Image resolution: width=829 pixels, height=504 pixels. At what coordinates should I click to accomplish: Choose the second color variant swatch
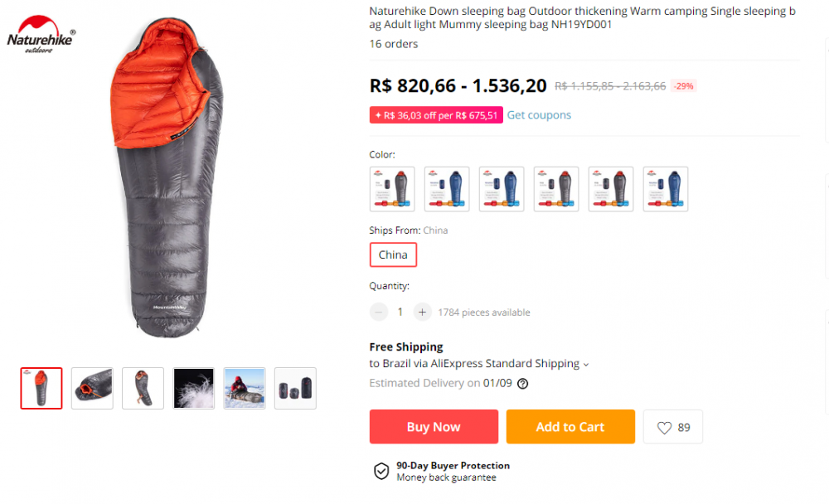pyautogui.click(x=447, y=189)
